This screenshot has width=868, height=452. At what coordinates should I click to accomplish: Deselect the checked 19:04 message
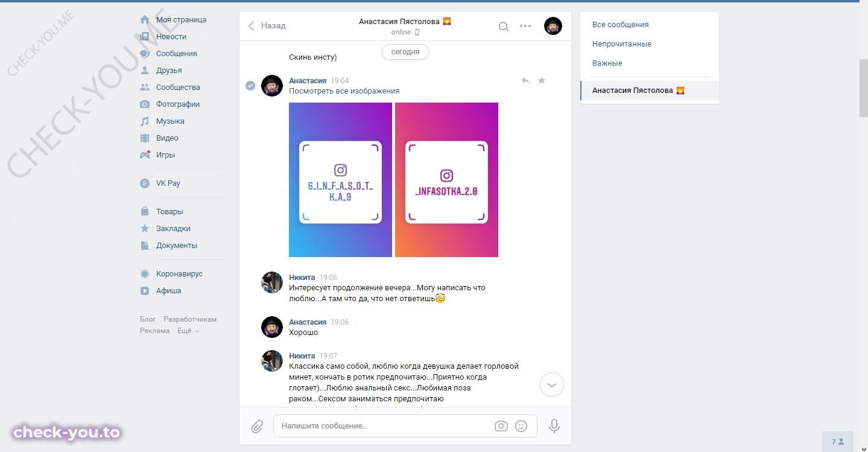[x=250, y=86]
